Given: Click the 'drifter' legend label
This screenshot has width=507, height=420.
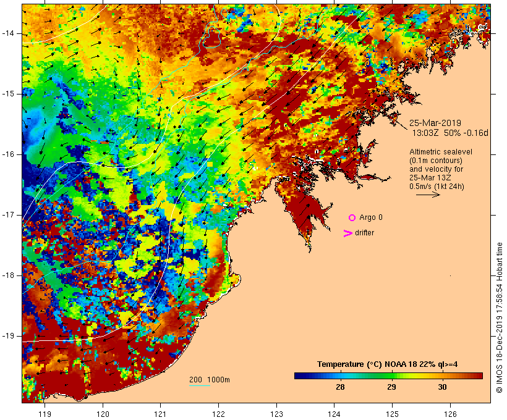Looking at the screenshot, I should tap(364, 233).
